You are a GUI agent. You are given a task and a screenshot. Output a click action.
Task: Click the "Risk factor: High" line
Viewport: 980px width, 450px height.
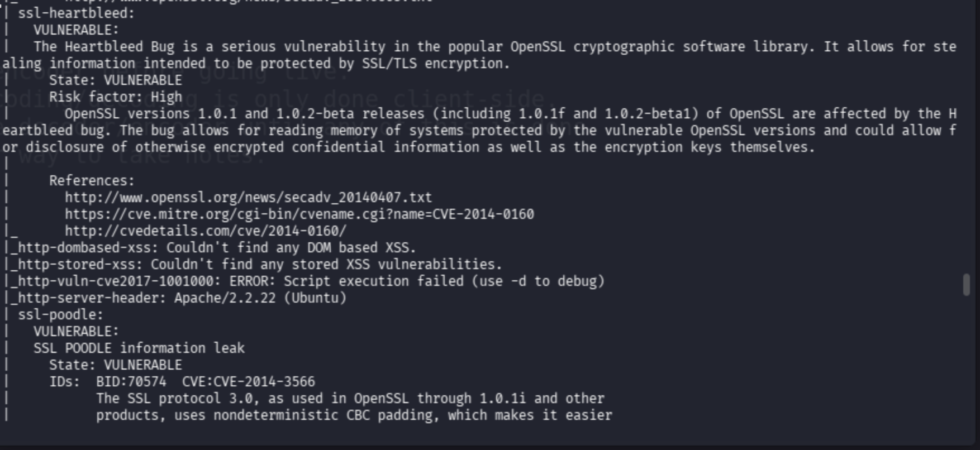point(115,97)
